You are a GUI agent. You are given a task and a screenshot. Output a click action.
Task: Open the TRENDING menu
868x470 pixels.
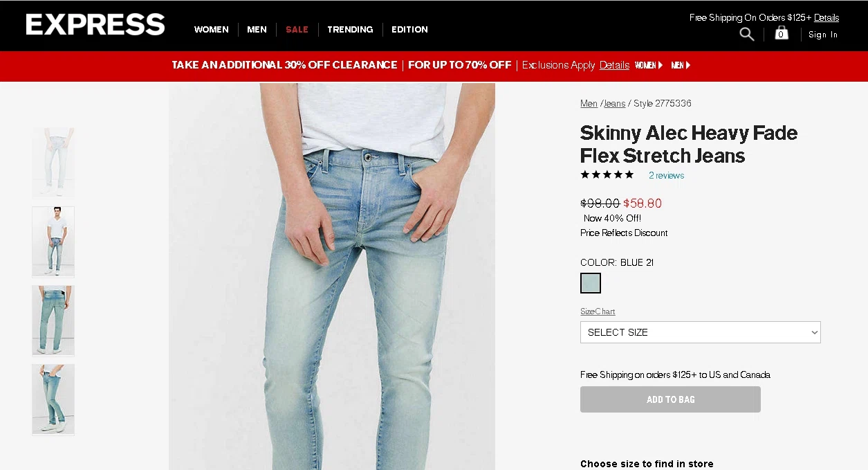[x=350, y=30]
